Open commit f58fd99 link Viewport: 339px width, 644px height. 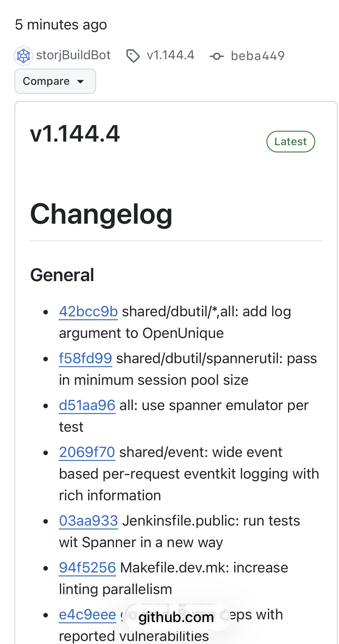(x=86, y=358)
